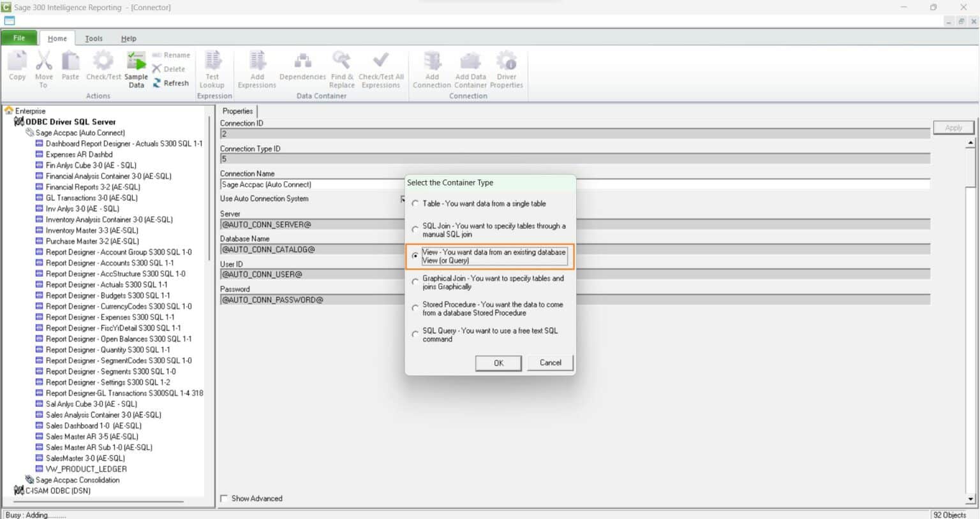The height and width of the screenshot is (519, 980).
Task: Select the View container type radio button
Action: (x=415, y=254)
